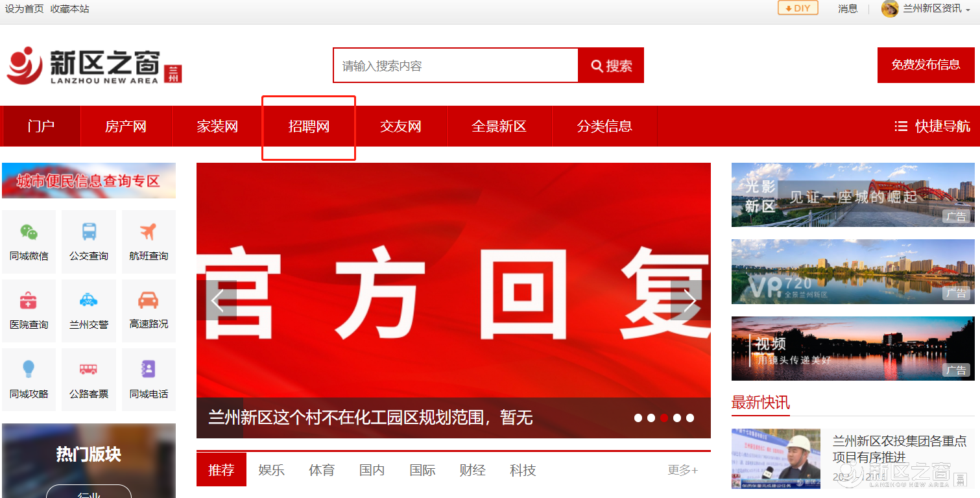Open 高速路况 car icon
The image size is (980, 498).
149,301
